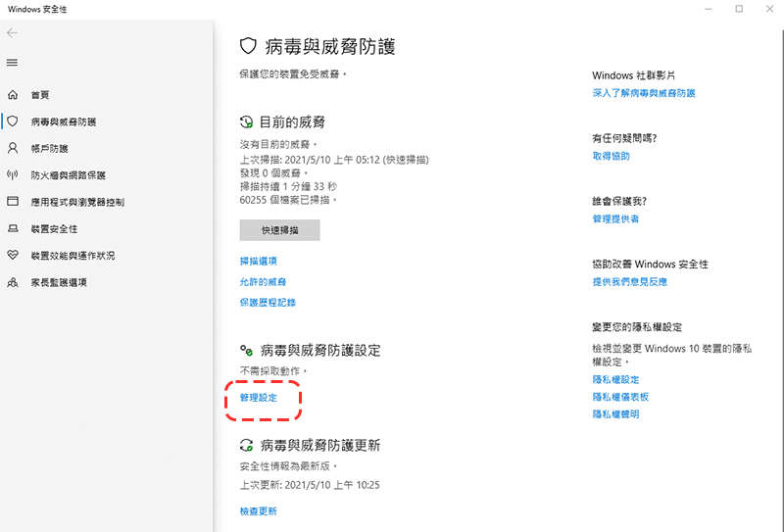Start a scan with the 快速掃描 button
This screenshot has height=532, width=784.
pos(279,230)
